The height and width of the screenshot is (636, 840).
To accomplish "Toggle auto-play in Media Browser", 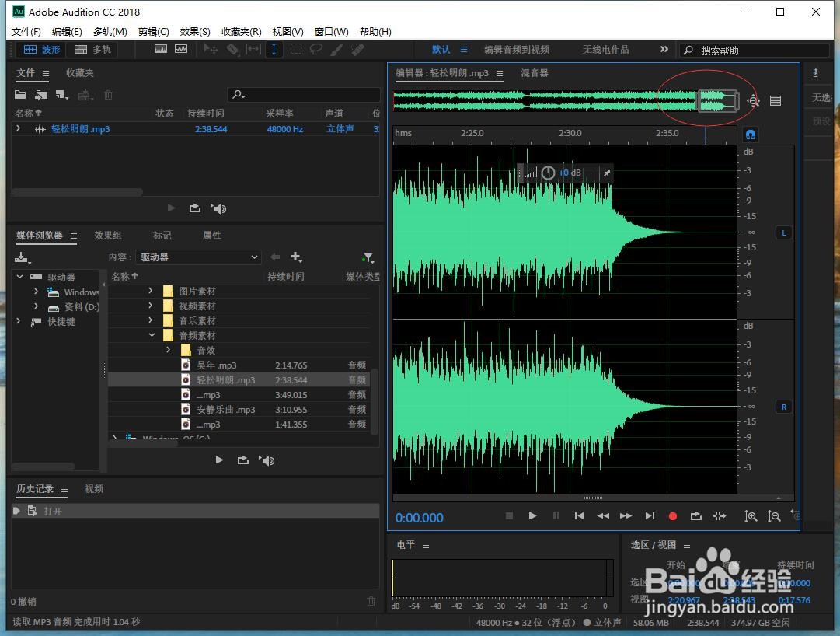I will click(x=266, y=460).
